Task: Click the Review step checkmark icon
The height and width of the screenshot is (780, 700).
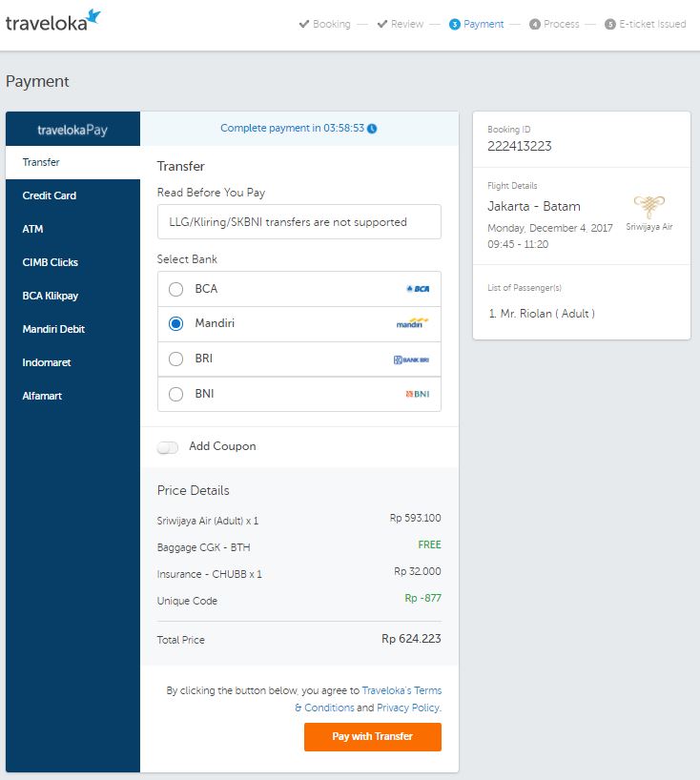Action: [x=382, y=24]
